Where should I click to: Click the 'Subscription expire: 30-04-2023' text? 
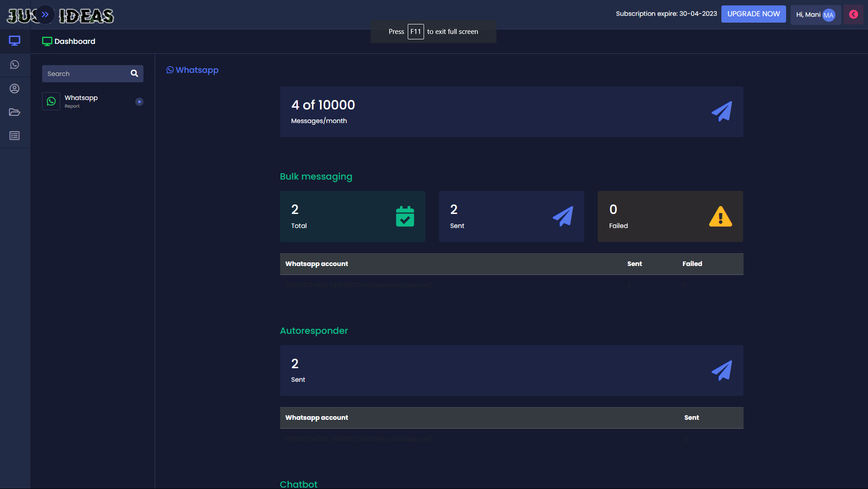point(666,14)
